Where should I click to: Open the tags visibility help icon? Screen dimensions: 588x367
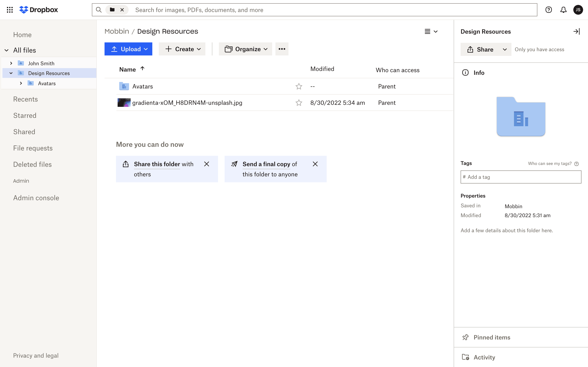click(x=576, y=164)
